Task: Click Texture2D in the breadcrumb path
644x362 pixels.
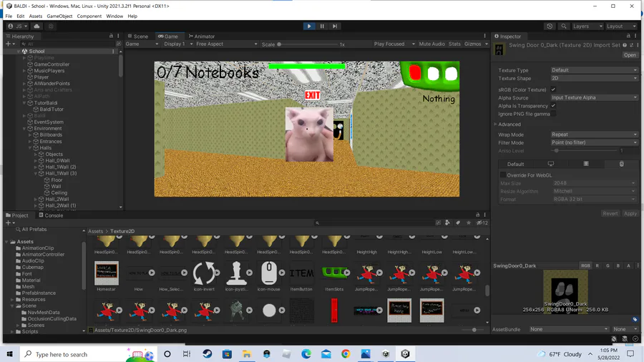Action: click(x=122, y=231)
